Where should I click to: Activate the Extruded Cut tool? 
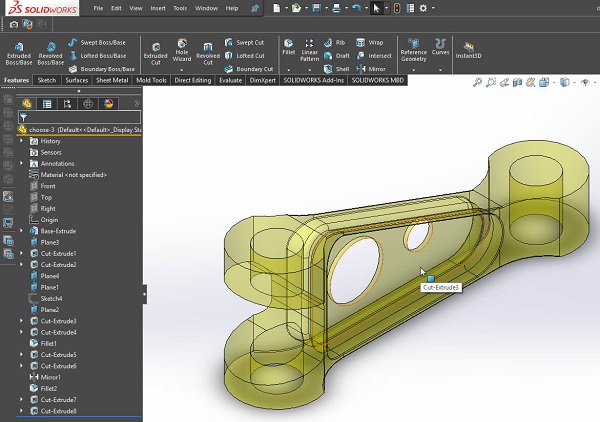155,50
